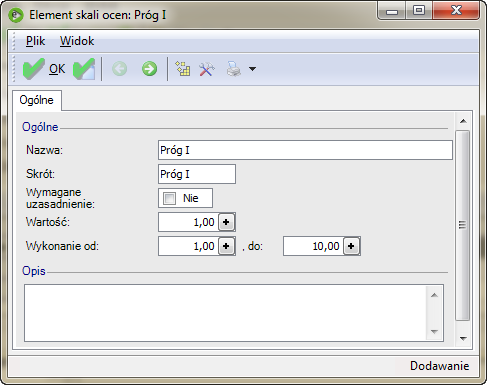Toggle Wymagane uzasadnienie checkbox
The width and height of the screenshot is (487, 385).
[x=169, y=198]
